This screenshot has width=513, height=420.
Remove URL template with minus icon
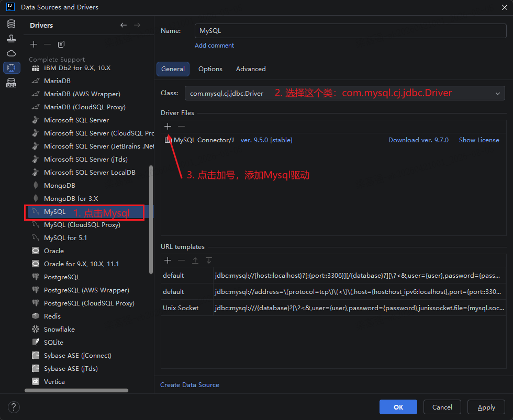[182, 260]
